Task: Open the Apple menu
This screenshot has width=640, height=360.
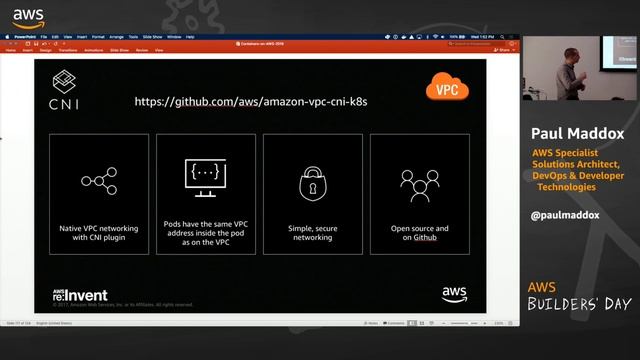Action: click(7, 37)
